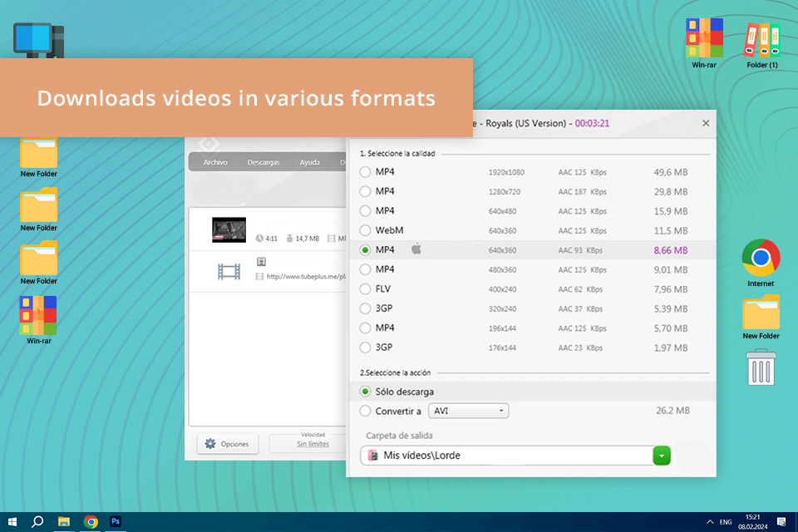The height and width of the screenshot is (532, 798).
Task: Select the MP4 196x144 option
Action: coord(365,328)
